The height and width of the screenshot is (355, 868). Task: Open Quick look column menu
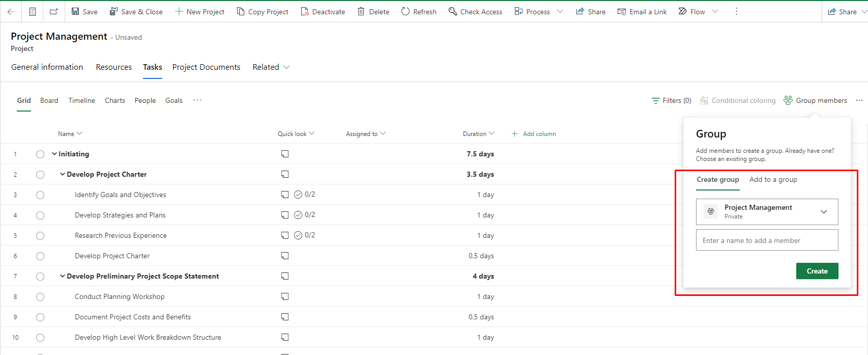point(296,134)
